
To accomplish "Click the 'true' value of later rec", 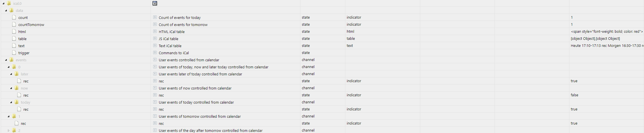I will point(574,81).
